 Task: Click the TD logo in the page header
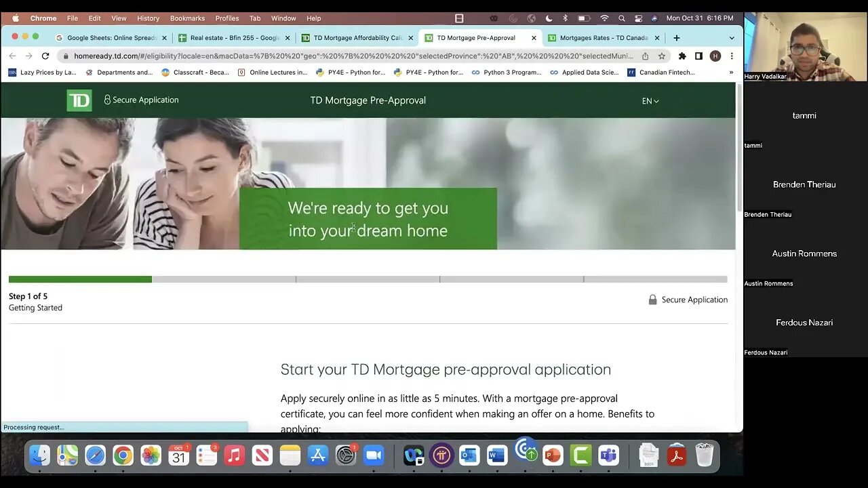[79, 100]
